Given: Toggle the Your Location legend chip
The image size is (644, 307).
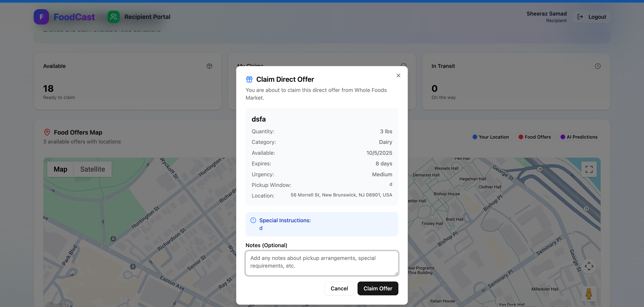Looking at the screenshot, I should click(x=490, y=137).
